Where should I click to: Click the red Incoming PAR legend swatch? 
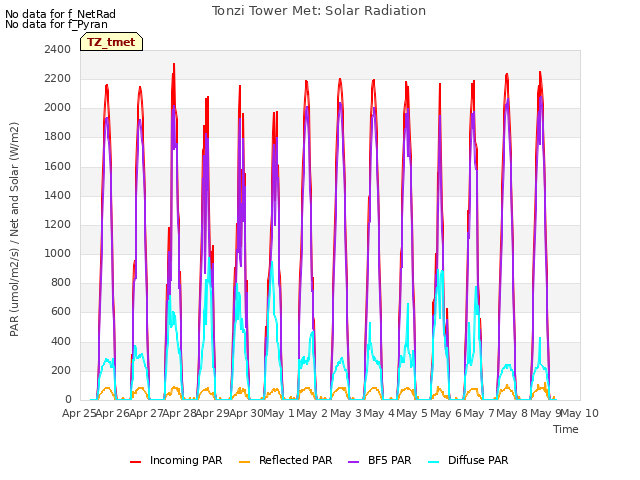pyautogui.click(x=136, y=462)
